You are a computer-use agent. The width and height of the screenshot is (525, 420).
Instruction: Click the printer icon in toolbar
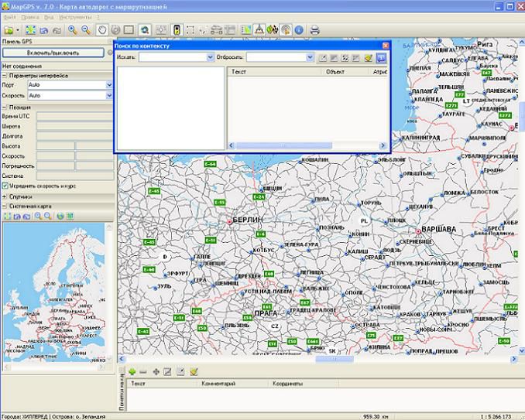pyautogui.click(x=315, y=30)
